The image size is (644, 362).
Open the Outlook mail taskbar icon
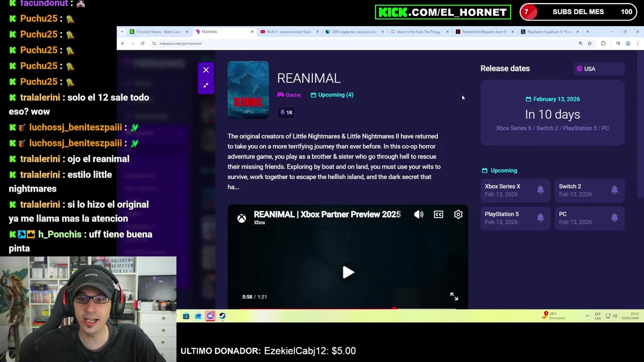click(198, 316)
